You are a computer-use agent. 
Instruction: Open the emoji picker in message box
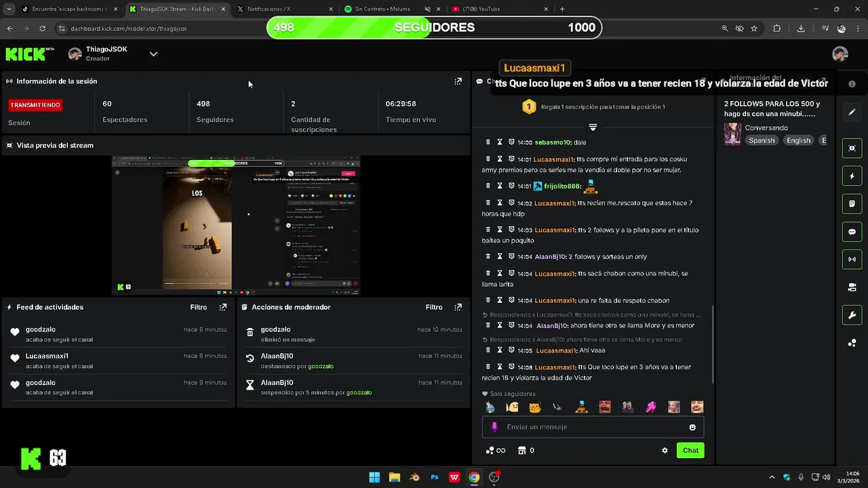pos(692,427)
